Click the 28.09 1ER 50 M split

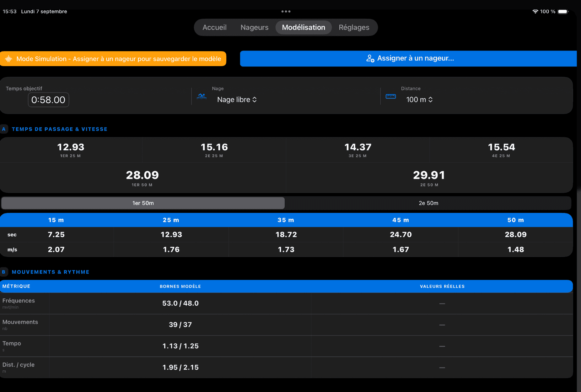[x=142, y=178]
